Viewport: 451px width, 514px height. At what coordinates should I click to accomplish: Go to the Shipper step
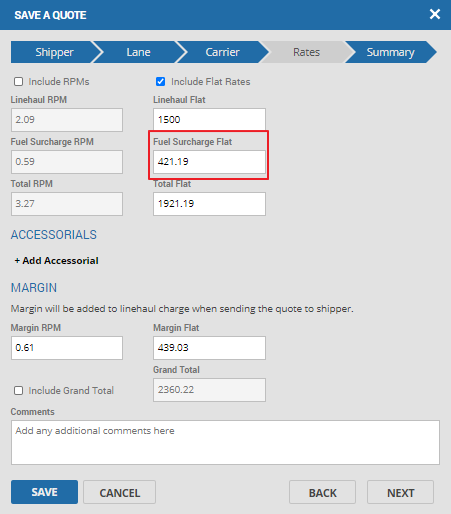click(54, 52)
